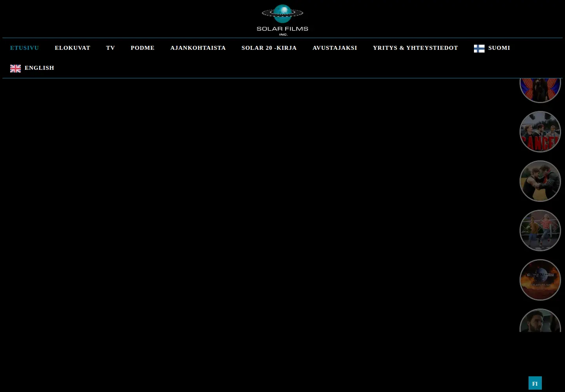
Task: Open the Elokuvat menu item
Action: [73, 48]
